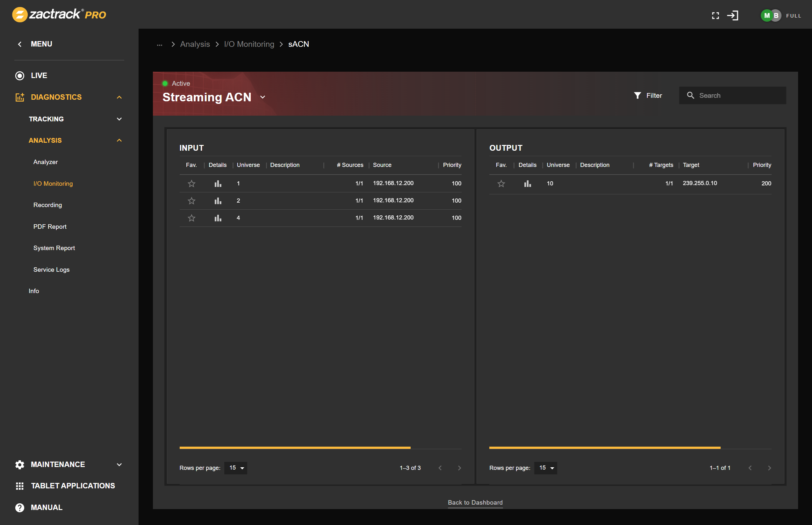812x525 pixels.
Task: Enter fullscreen mode
Action: point(715,15)
